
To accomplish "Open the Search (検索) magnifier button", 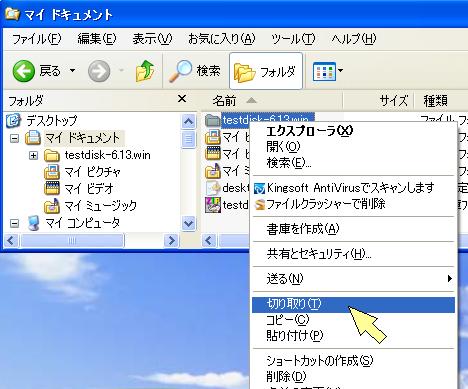I will (x=194, y=71).
